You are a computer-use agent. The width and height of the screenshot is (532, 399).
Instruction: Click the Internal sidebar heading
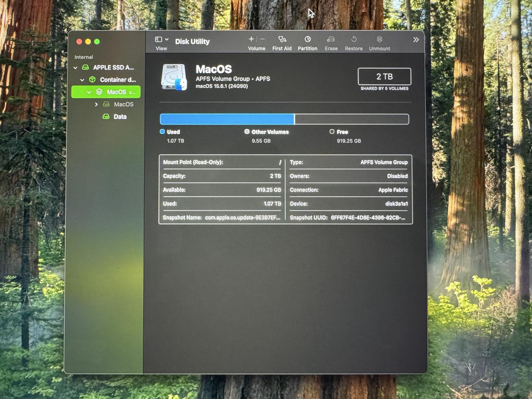(83, 57)
